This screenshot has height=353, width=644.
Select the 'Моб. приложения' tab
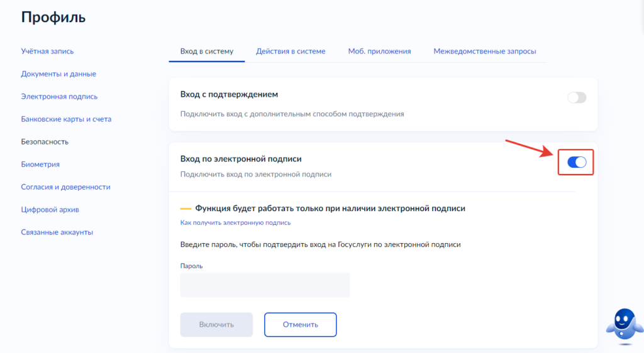point(379,51)
